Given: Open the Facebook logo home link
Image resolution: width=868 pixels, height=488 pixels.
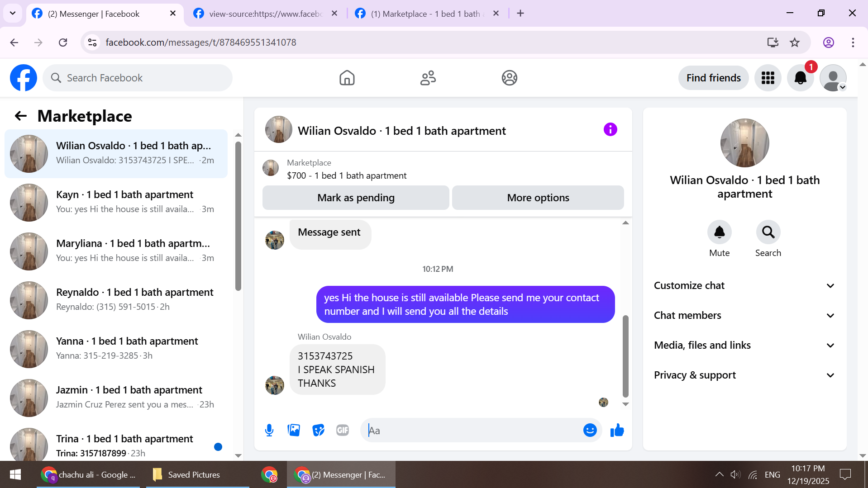Looking at the screenshot, I should tap(24, 78).
